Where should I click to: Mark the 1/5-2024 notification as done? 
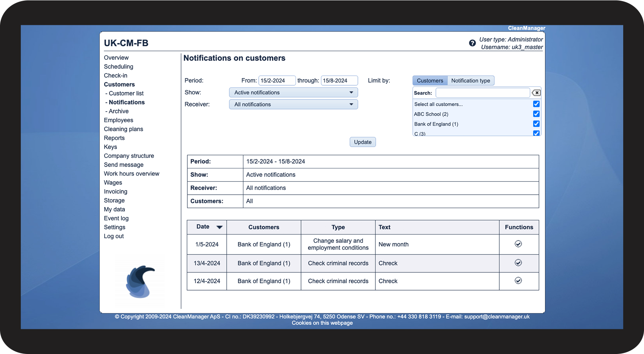pyautogui.click(x=518, y=244)
